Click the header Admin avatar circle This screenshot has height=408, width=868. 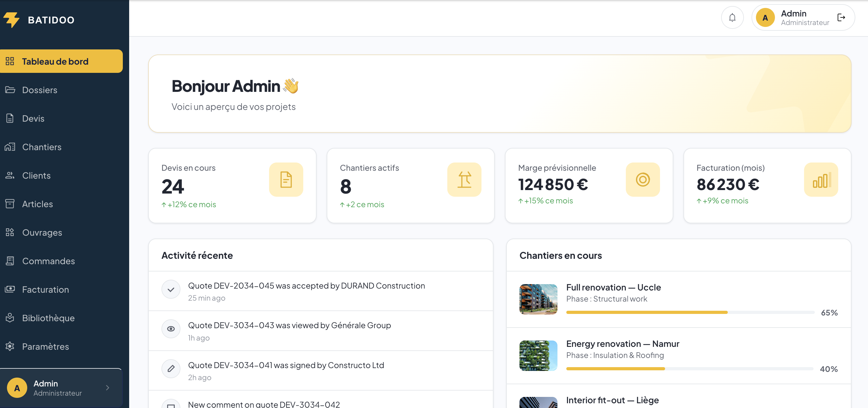pyautogui.click(x=765, y=17)
